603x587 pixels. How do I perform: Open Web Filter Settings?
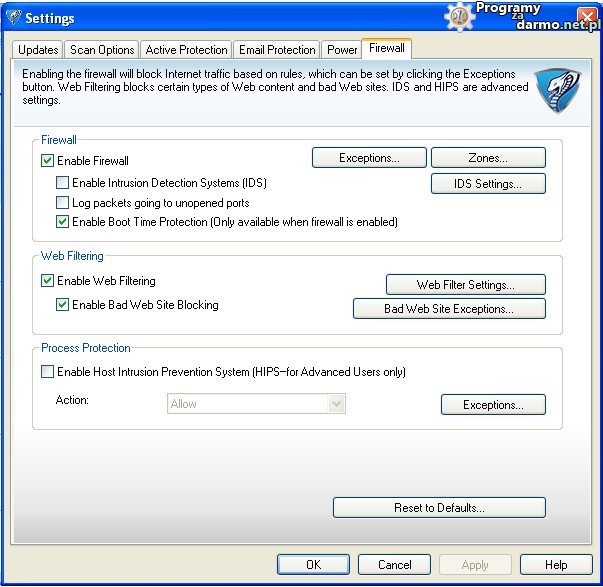[465, 285]
